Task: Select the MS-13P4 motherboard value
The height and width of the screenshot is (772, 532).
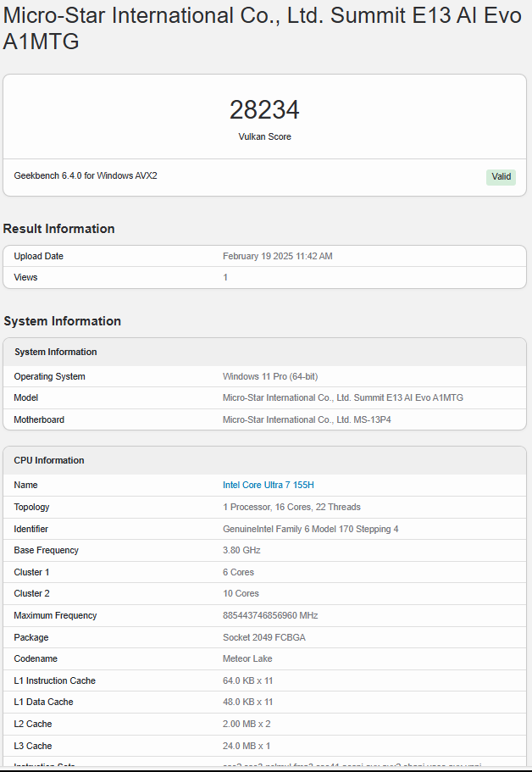Action: (308, 420)
